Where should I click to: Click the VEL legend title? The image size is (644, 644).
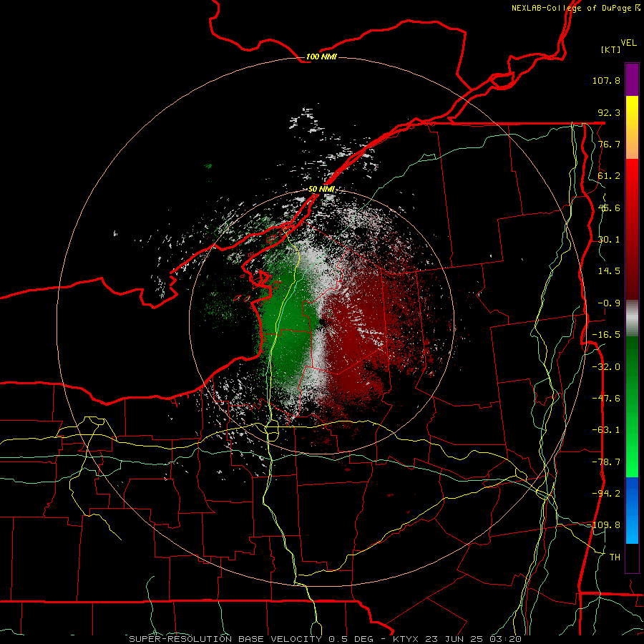point(628,43)
